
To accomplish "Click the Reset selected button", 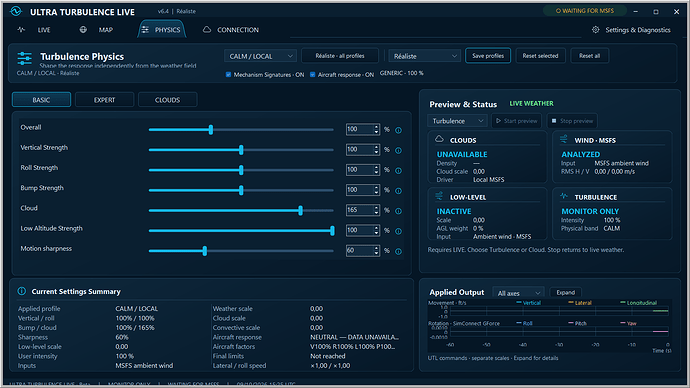I will point(540,56).
